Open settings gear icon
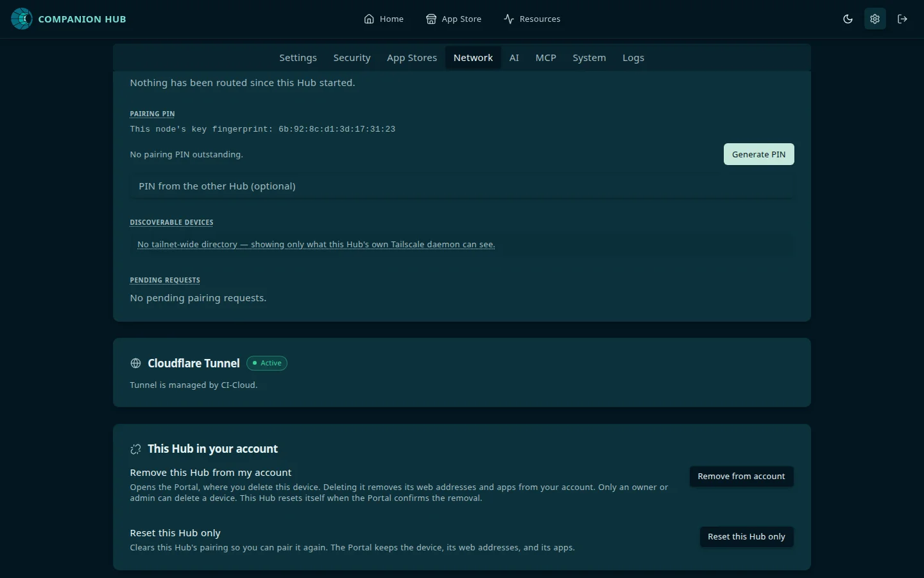Viewport: 924px width, 578px height. coord(875,19)
